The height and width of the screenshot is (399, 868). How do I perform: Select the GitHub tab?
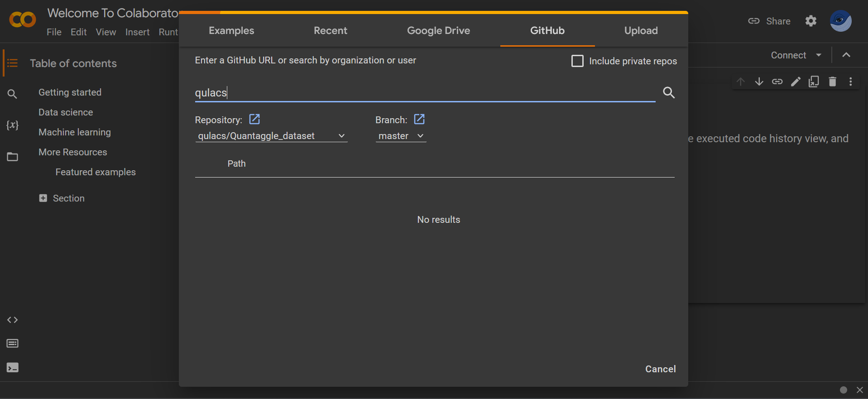pos(547,30)
